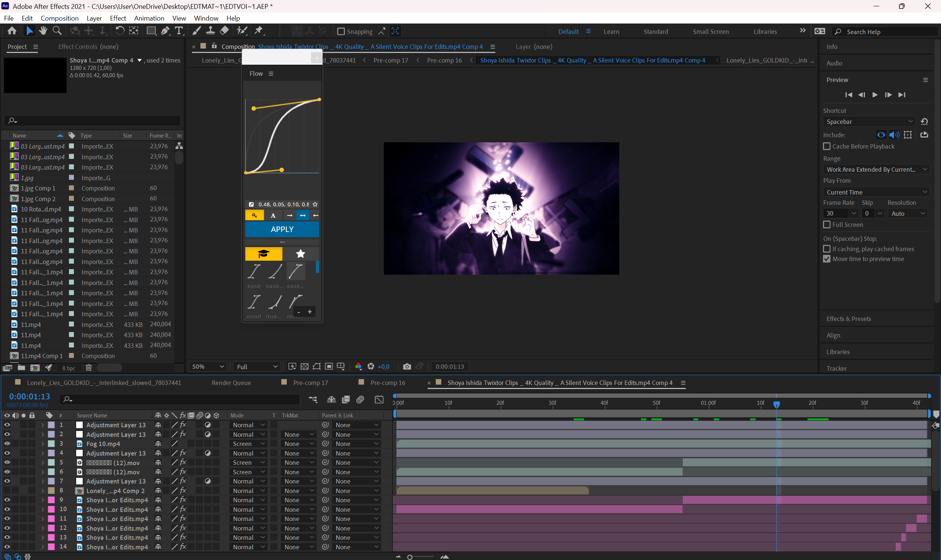The height and width of the screenshot is (560, 941).
Task: Switch to the Pre-comp 17 timeline tab
Action: tap(310, 383)
